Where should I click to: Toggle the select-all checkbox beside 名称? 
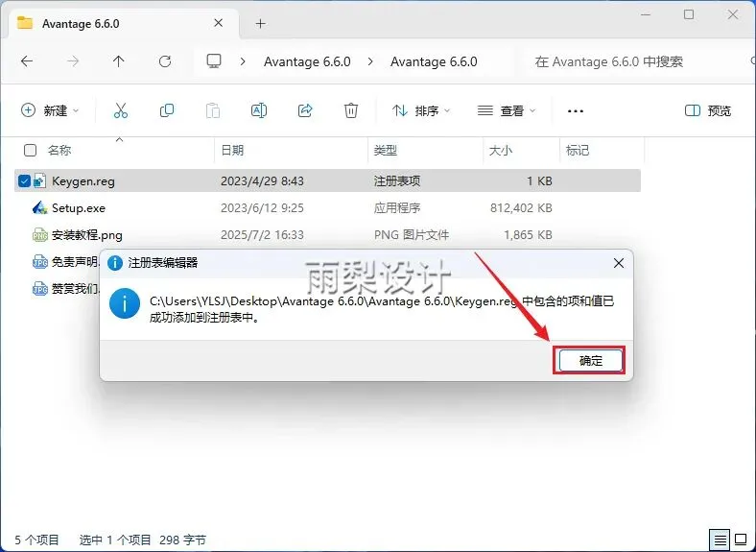[30, 150]
